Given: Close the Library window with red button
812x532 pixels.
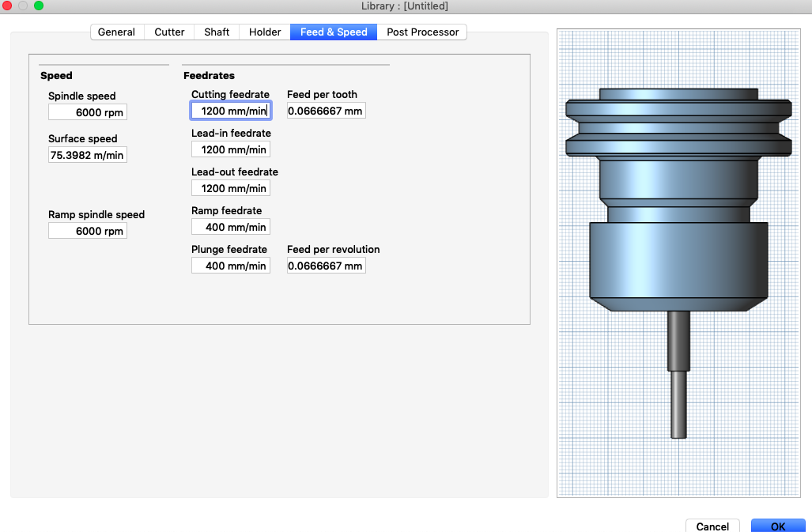Looking at the screenshot, I should point(7,6).
